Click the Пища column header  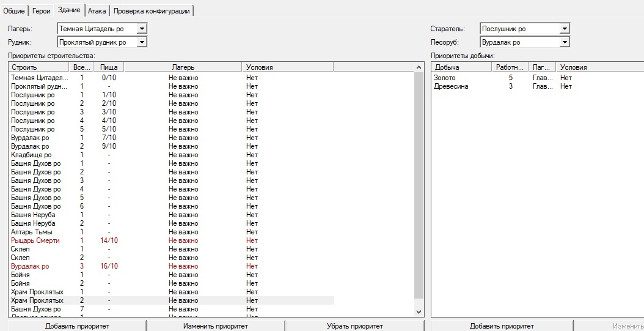(x=109, y=67)
